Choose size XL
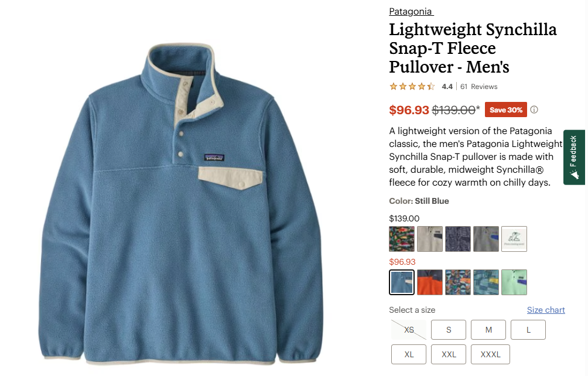 (x=409, y=354)
